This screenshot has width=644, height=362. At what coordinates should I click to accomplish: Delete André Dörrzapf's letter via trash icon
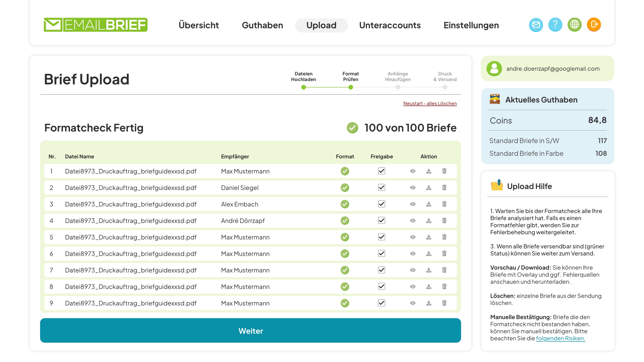click(444, 221)
